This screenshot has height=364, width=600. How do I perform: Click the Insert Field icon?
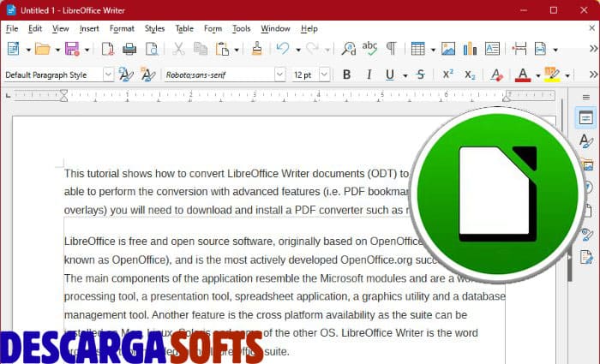click(540, 49)
